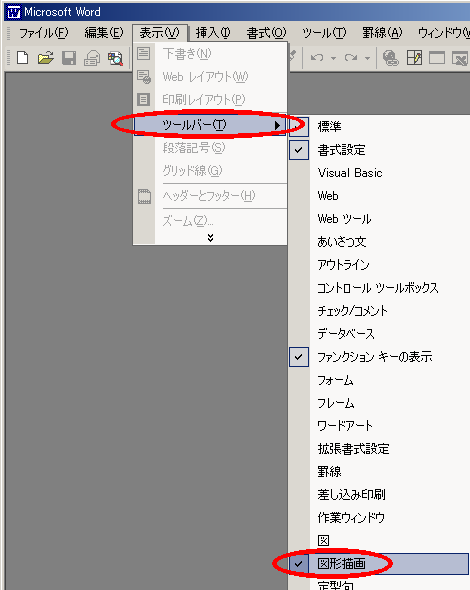This screenshot has width=470, height=590.
Task: Click the New blank document icon
Action: pos(23,58)
